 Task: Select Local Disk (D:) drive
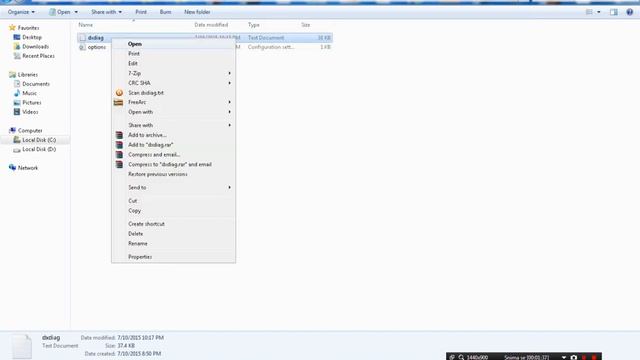tap(39, 149)
